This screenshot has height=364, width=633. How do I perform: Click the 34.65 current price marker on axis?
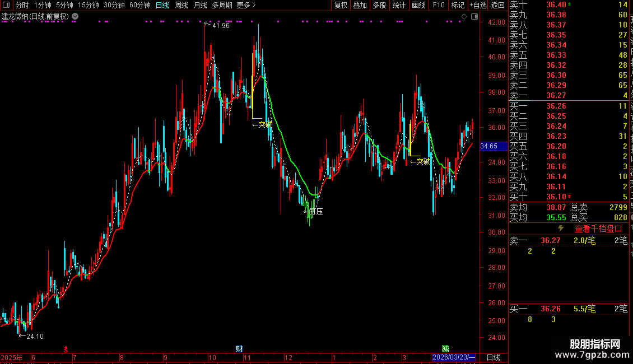pos(494,146)
